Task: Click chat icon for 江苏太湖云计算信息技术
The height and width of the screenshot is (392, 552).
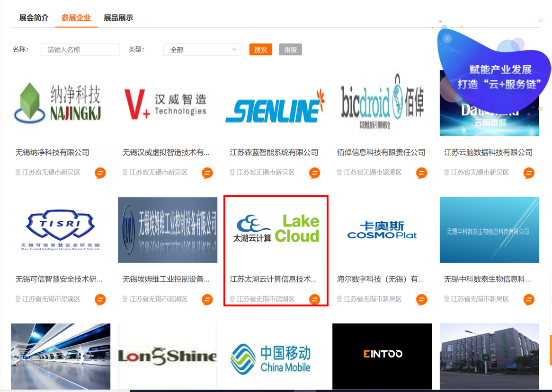Action: [x=314, y=299]
